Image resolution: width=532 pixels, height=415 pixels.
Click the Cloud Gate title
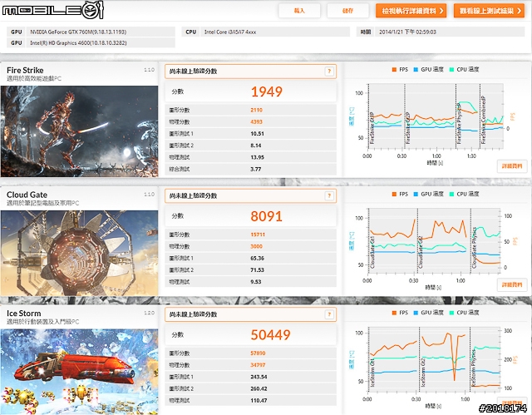tap(27, 195)
